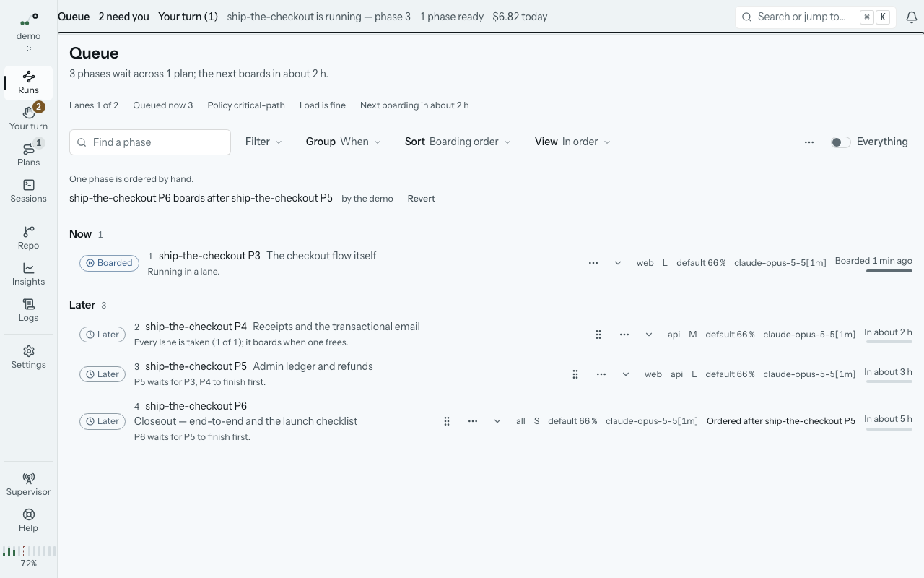This screenshot has width=924, height=578.
Task: Grab the drag handle for ship-the-checkout P6
Action: coord(447,421)
